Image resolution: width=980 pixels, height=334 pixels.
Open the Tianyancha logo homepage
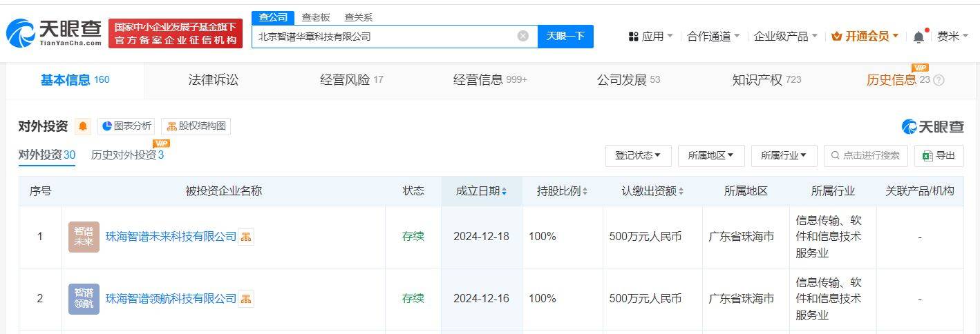[55, 33]
